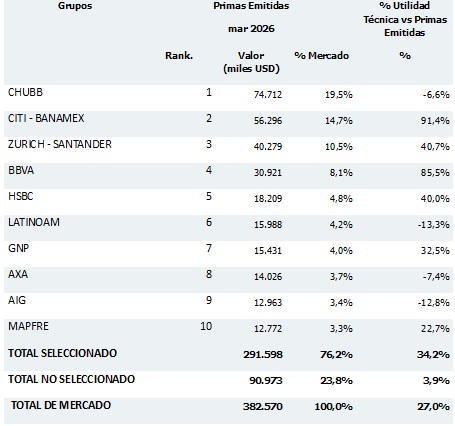Select MAPFRE rank number 10
The width and height of the screenshot is (455, 426).
206,326
